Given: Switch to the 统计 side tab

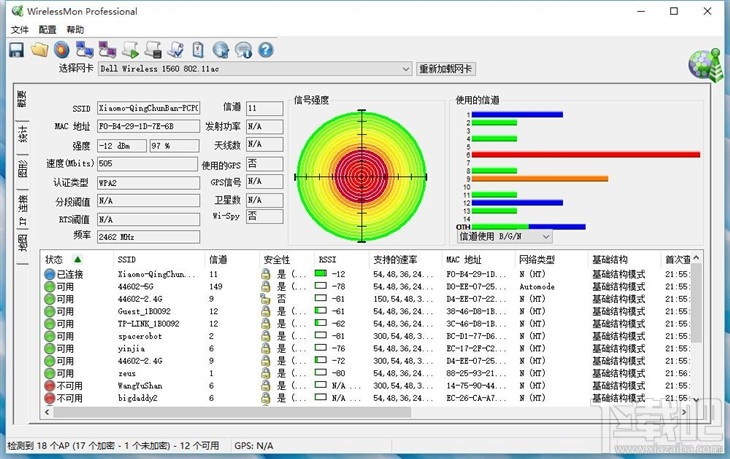Looking at the screenshot, I should pyautogui.click(x=22, y=134).
